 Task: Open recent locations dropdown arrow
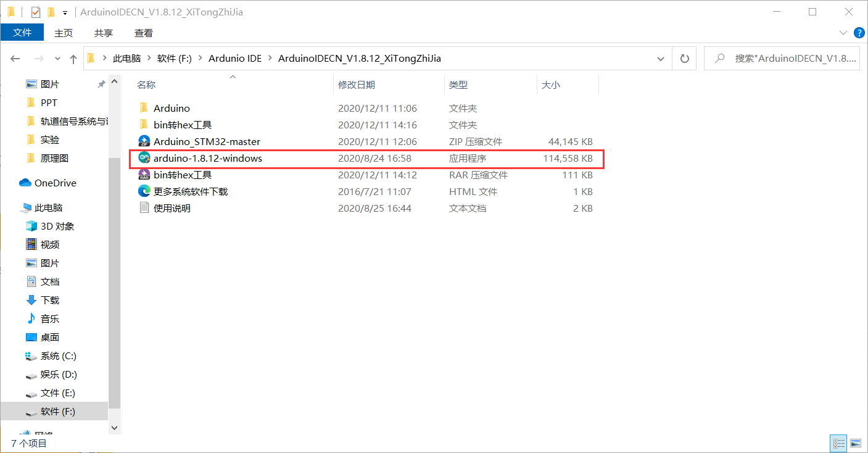pyautogui.click(x=58, y=59)
